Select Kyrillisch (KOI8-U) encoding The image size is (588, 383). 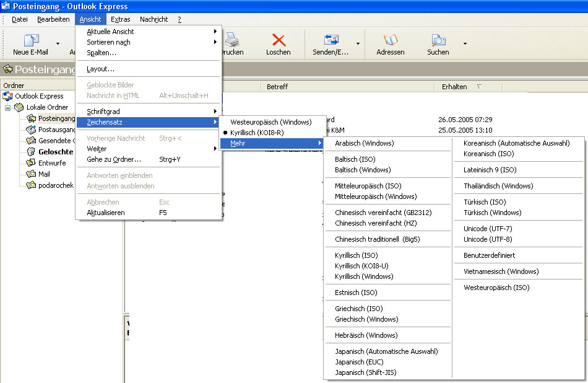(387, 266)
